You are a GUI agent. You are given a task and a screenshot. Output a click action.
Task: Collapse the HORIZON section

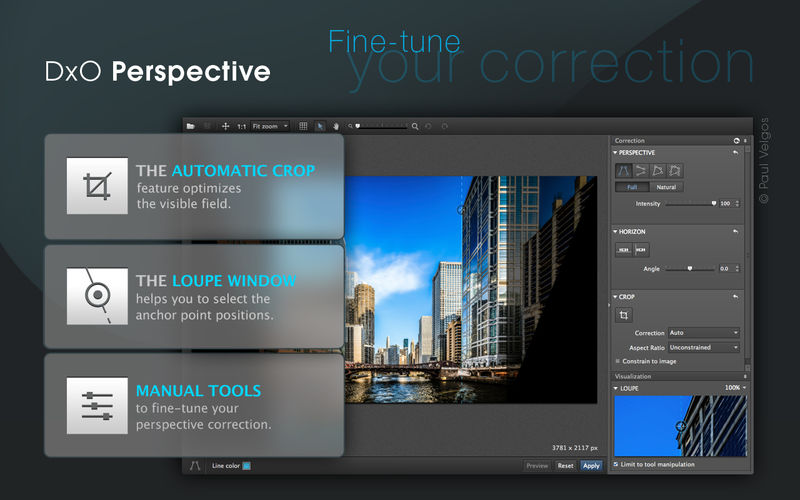tap(615, 232)
